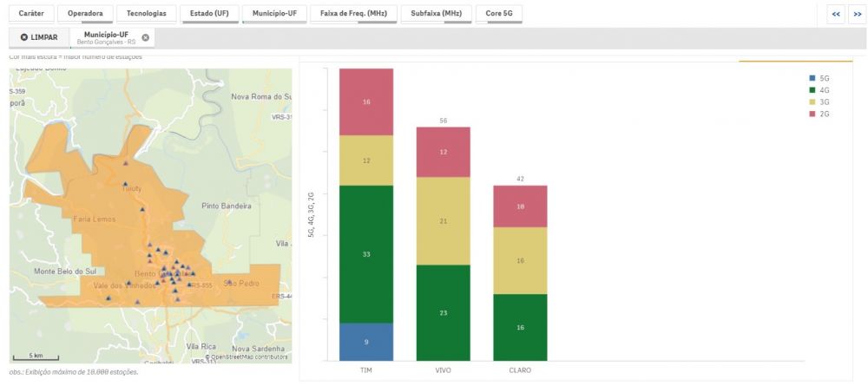
Task: Open the Faixa de Freq. (MHz) filter
Action: [x=354, y=13]
